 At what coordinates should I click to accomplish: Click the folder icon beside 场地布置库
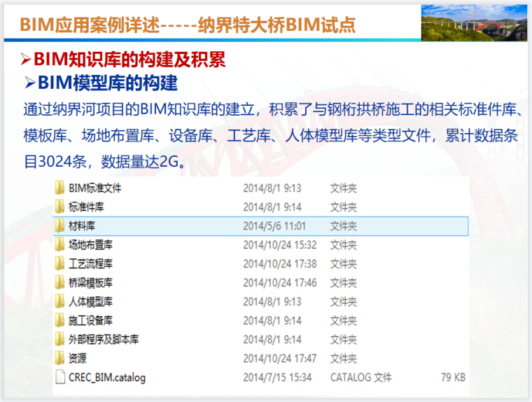[59, 245]
